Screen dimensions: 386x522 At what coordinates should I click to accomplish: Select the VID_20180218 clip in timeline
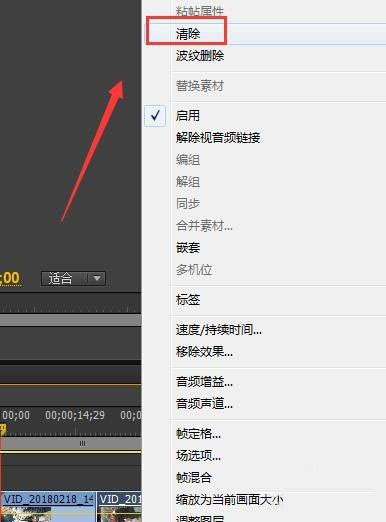coord(48,507)
